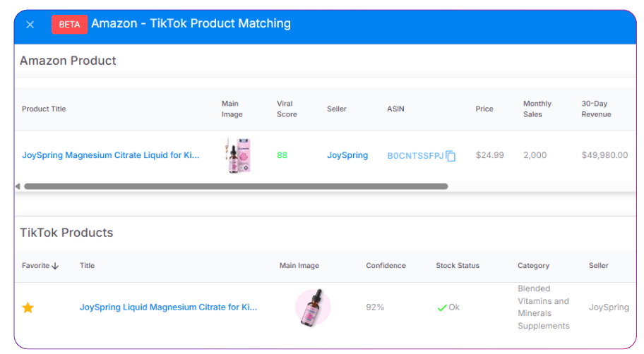The width and height of the screenshot is (644, 354).
Task: Open the TikTok product dropper bottle image
Action: 313,307
